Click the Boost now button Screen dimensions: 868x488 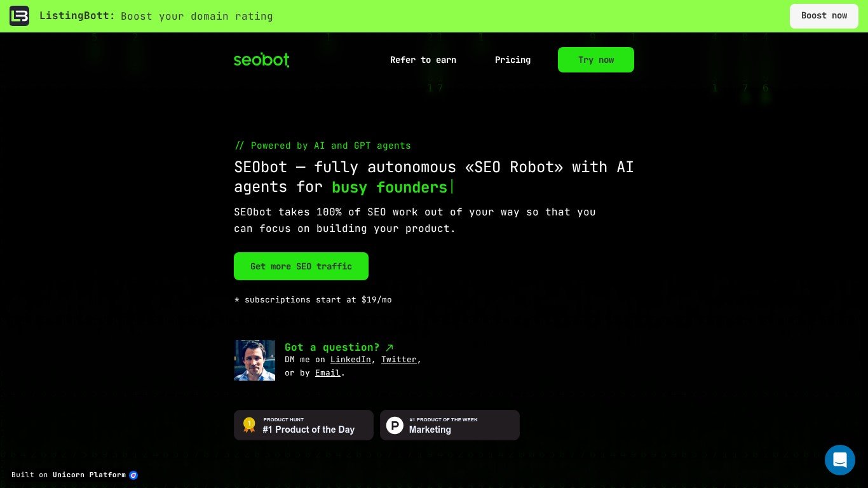[x=824, y=16]
